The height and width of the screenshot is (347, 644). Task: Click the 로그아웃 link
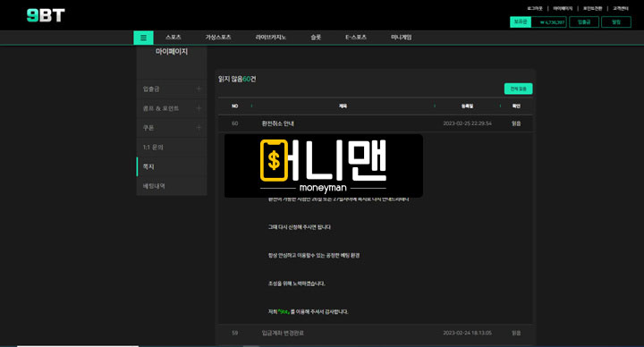[535, 8]
